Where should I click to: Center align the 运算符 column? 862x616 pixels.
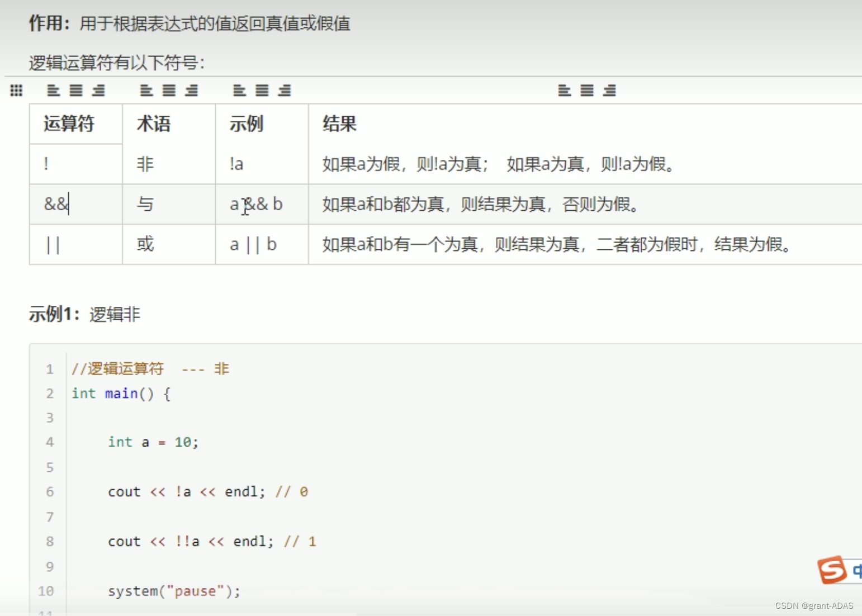point(76,90)
